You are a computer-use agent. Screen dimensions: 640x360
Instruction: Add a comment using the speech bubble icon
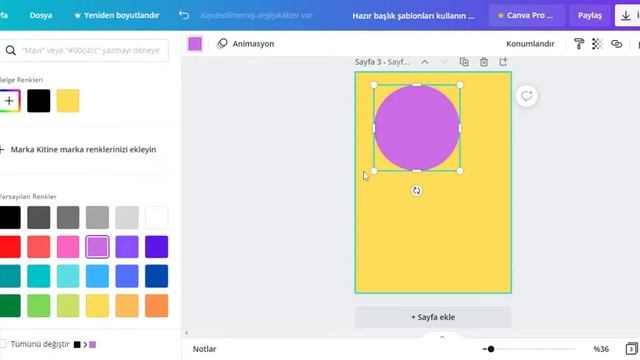pyautogui.click(x=527, y=96)
